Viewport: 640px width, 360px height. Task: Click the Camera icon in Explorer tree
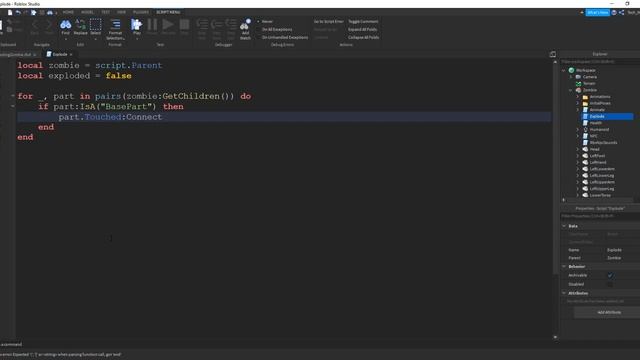tap(578, 77)
